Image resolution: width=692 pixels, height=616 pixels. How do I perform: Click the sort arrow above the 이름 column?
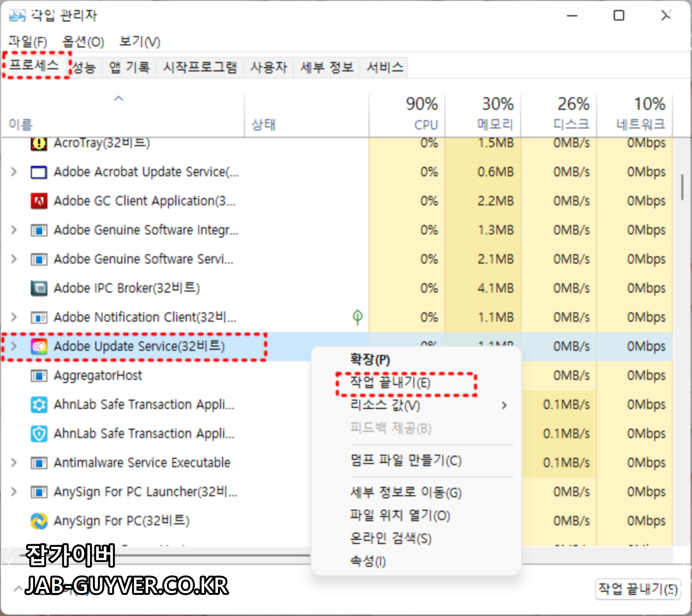(119, 98)
